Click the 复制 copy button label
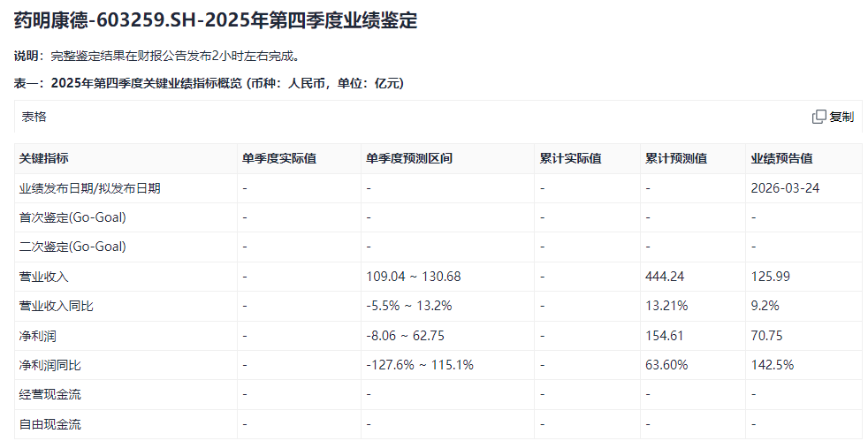 pyautogui.click(x=841, y=117)
